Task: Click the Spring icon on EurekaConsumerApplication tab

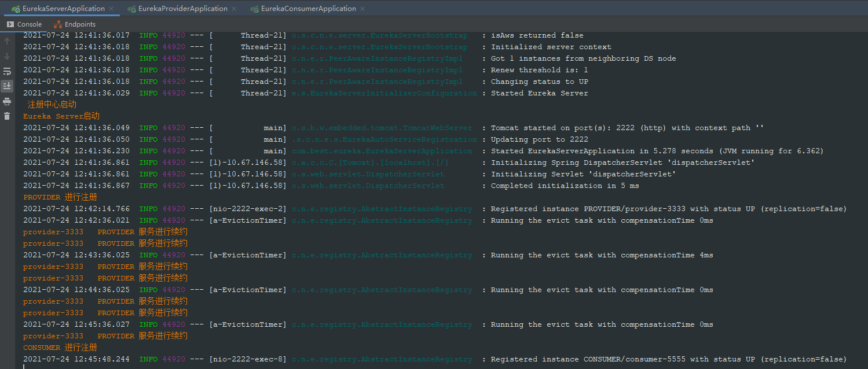Action: pyautogui.click(x=255, y=9)
